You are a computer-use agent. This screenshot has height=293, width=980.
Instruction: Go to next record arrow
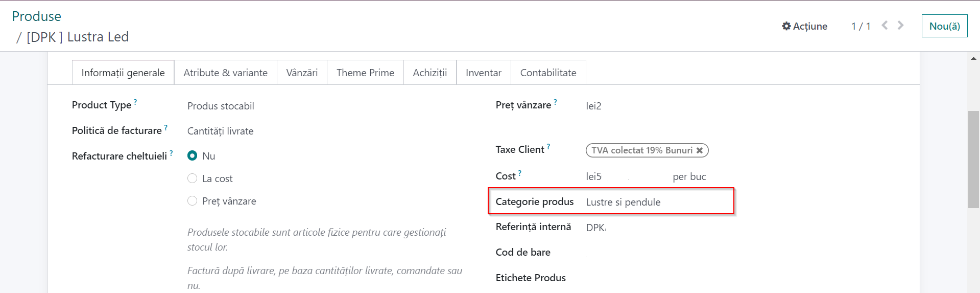[901, 25]
